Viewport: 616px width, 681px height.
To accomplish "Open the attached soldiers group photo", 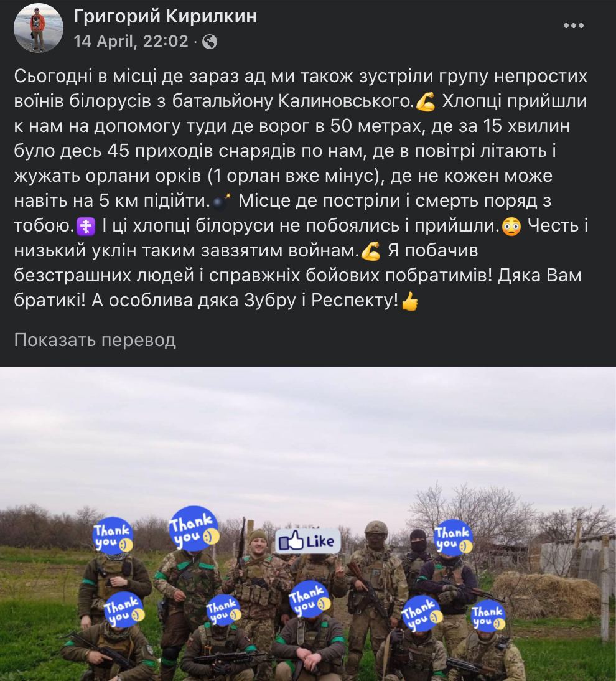I will click(x=308, y=524).
